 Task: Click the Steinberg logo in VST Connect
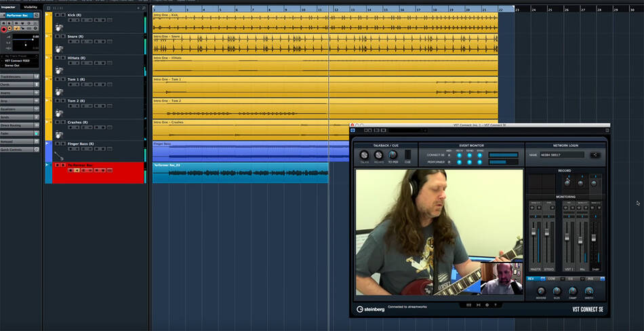pyautogui.click(x=371, y=309)
